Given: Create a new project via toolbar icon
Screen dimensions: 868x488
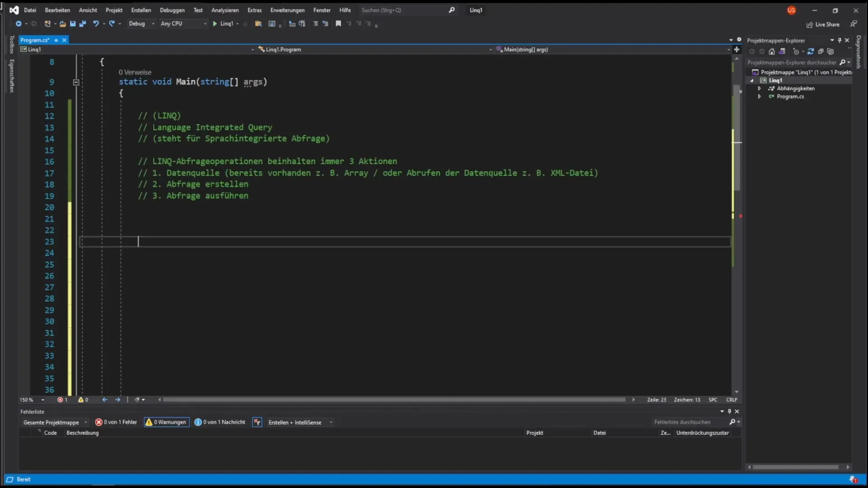Looking at the screenshot, I should tap(47, 23).
